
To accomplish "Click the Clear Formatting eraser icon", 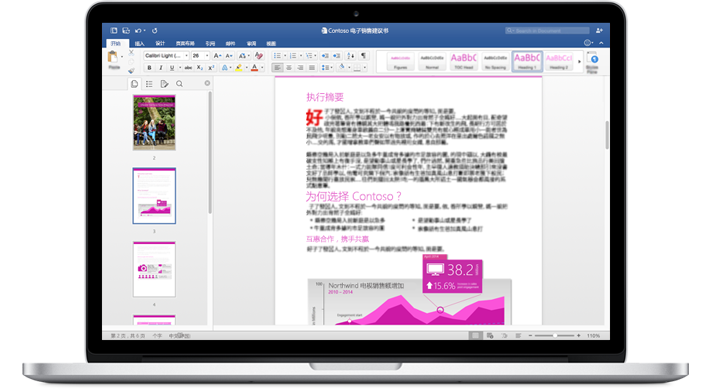I will pyautogui.click(x=259, y=56).
